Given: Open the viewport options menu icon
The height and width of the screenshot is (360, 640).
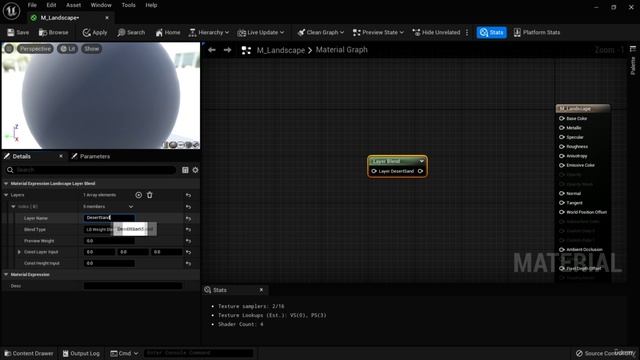Looking at the screenshot, I should click(9, 49).
